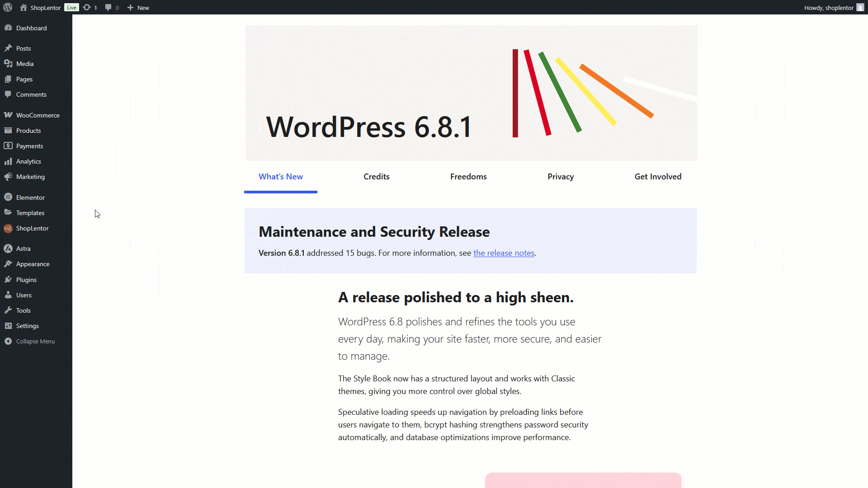Click the WordPress logo in admin bar
This screenshot has width=868, height=488.
(x=8, y=7)
